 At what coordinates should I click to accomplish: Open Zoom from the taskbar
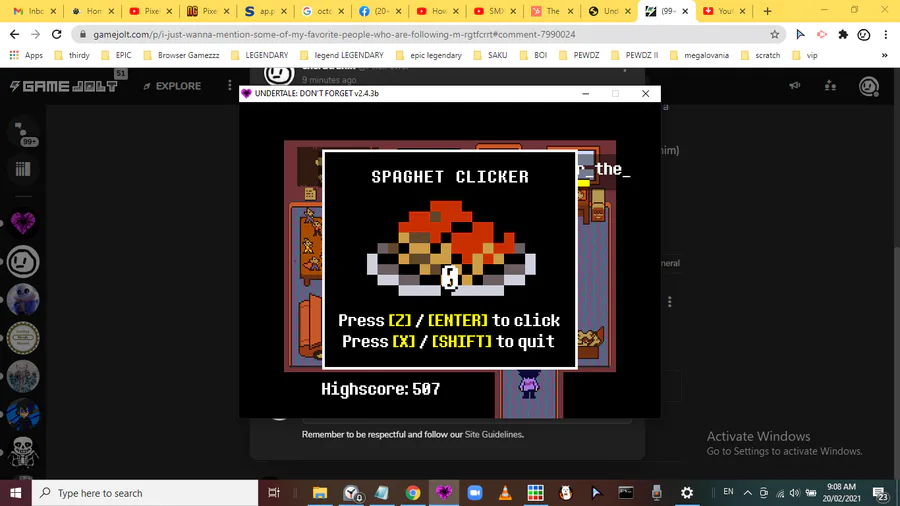(475, 493)
